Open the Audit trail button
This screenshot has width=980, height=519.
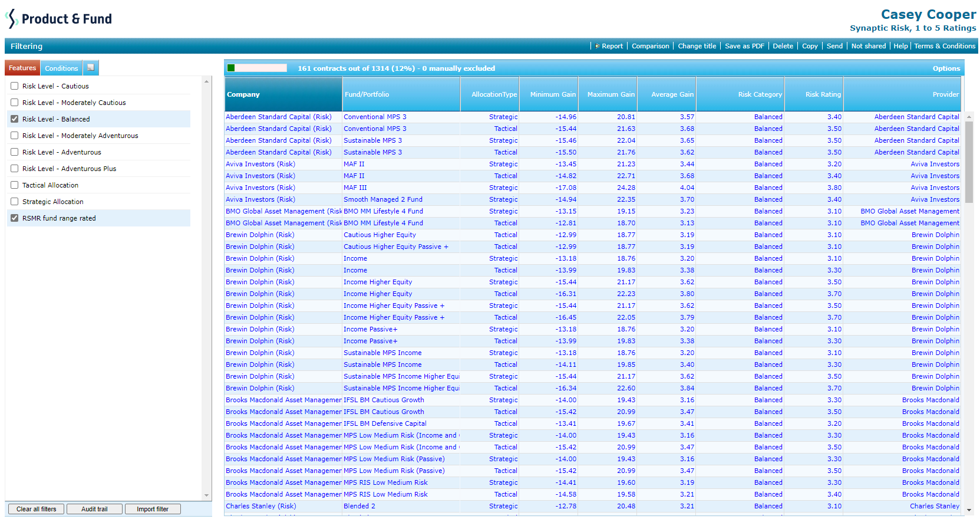pyautogui.click(x=94, y=509)
